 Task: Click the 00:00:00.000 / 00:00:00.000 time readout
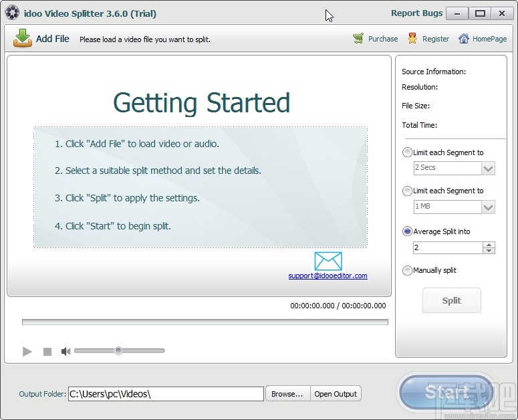tap(338, 306)
